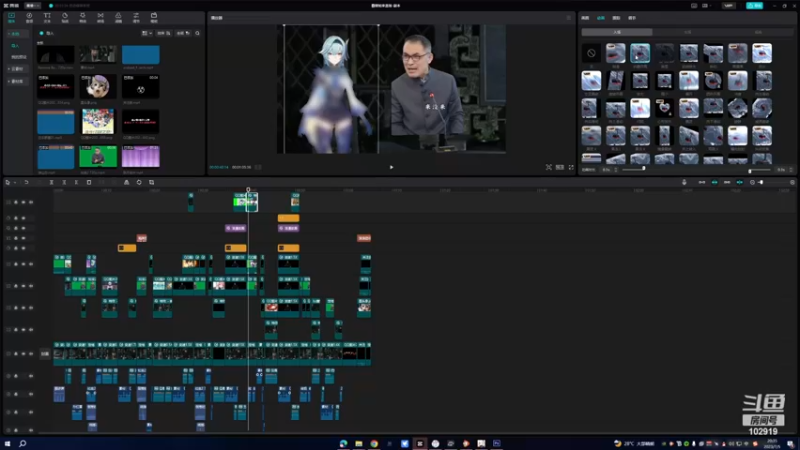Open the Transitions icon in top toolbar
This screenshot has width=800, height=450.
click(101, 18)
